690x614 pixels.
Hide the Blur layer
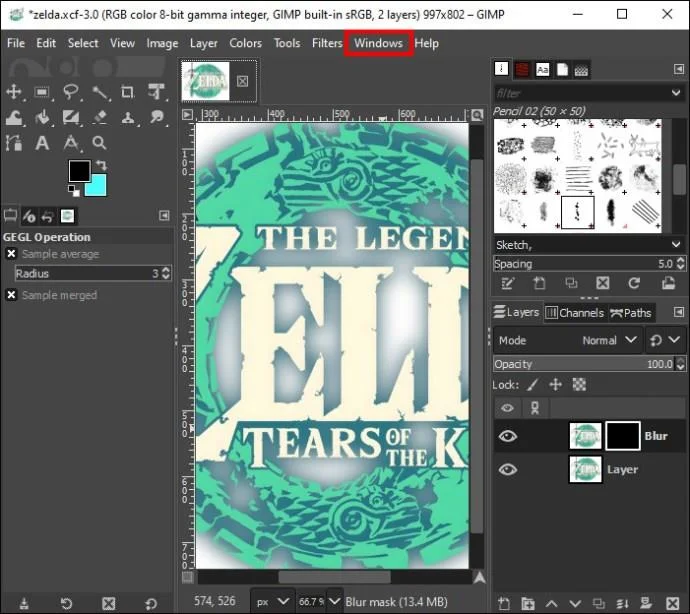[507, 436]
